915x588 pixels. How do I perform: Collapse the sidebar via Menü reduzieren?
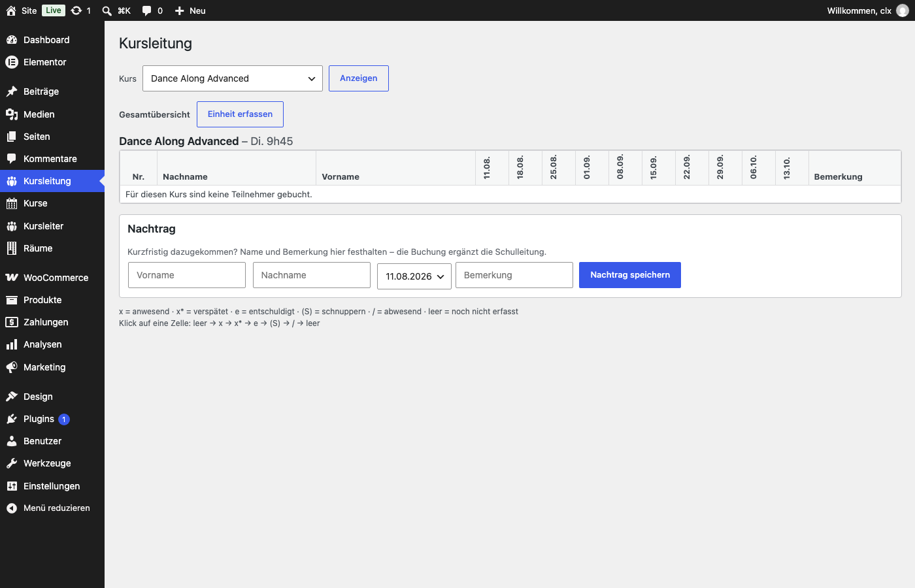coord(52,508)
